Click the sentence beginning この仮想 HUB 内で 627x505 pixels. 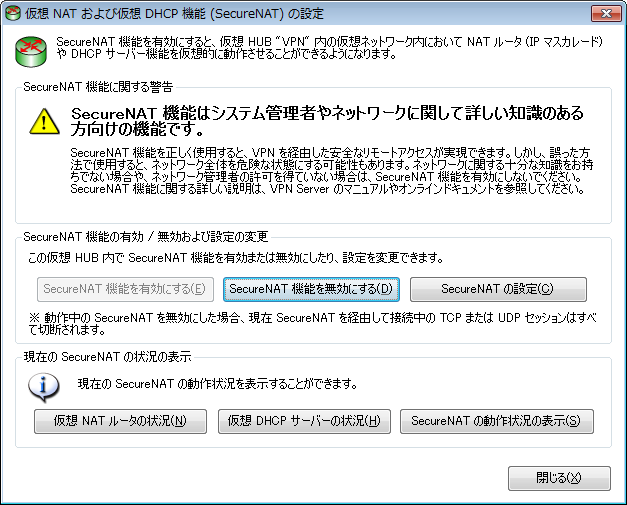click(236, 258)
